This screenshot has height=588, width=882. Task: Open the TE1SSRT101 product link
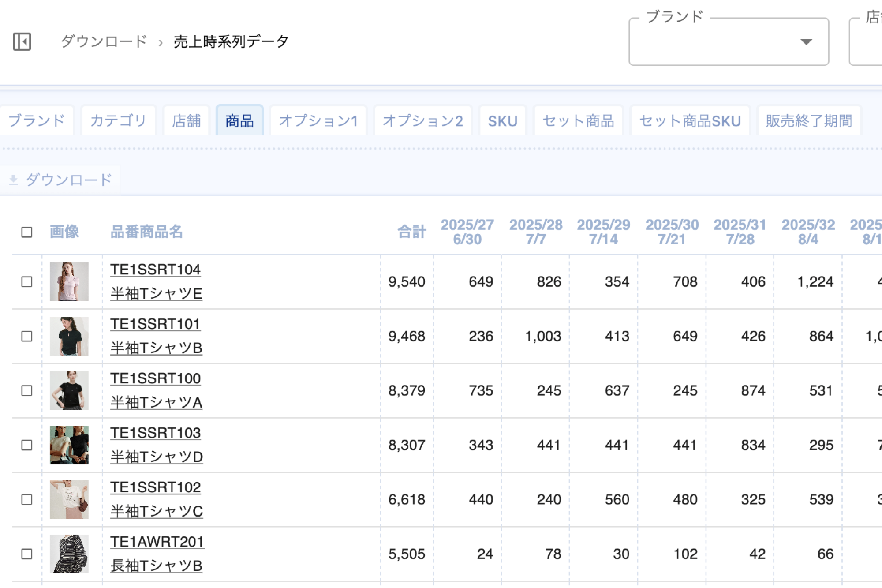[x=155, y=324]
